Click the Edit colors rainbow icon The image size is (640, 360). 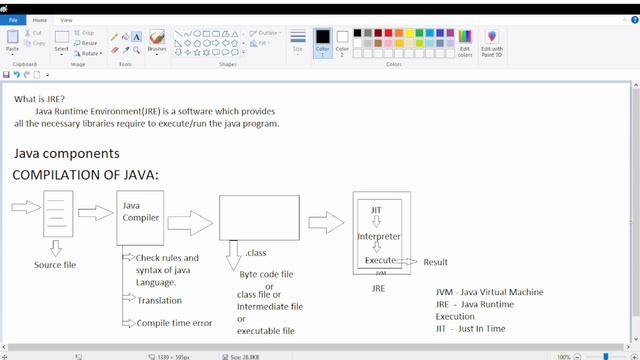click(x=465, y=37)
